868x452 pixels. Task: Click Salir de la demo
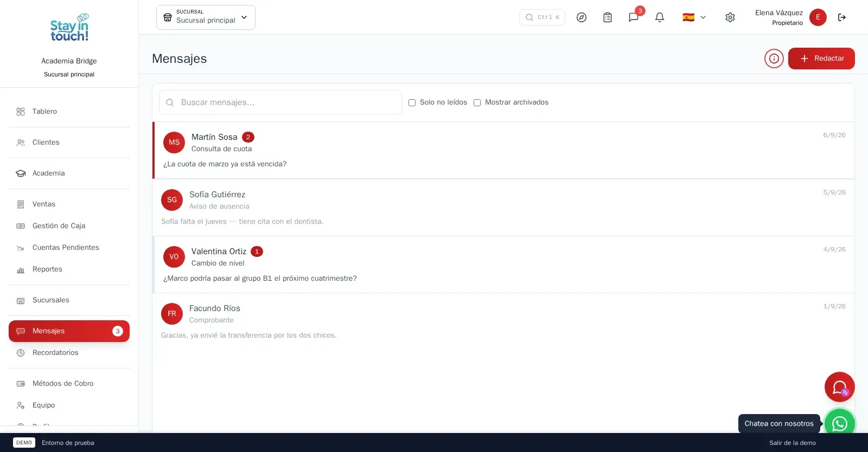[x=792, y=443]
